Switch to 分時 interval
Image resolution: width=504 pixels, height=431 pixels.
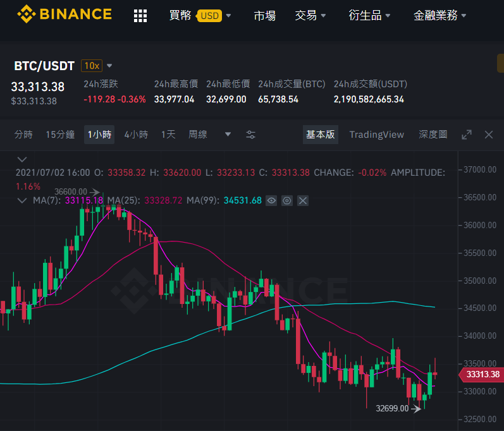coord(23,135)
